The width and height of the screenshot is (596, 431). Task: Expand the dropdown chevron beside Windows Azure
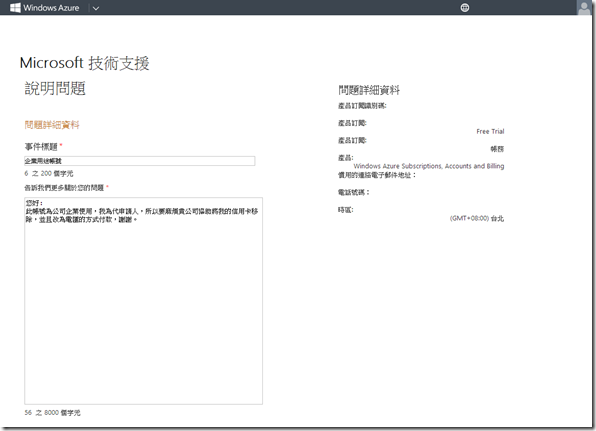[x=96, y=8]
